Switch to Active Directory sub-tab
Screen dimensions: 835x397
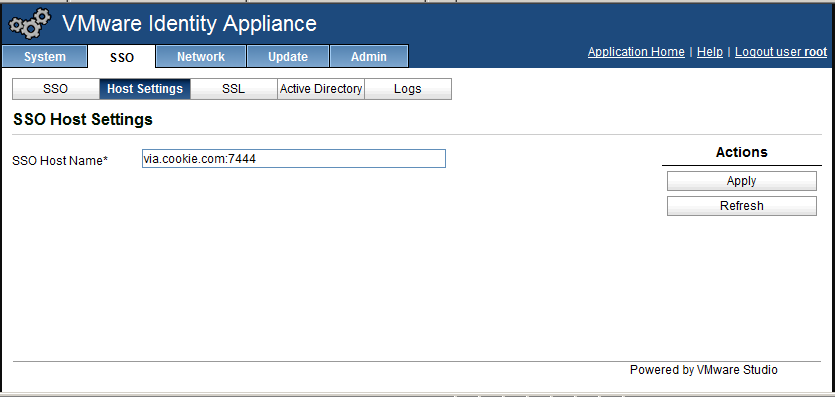tap(321, 89)
